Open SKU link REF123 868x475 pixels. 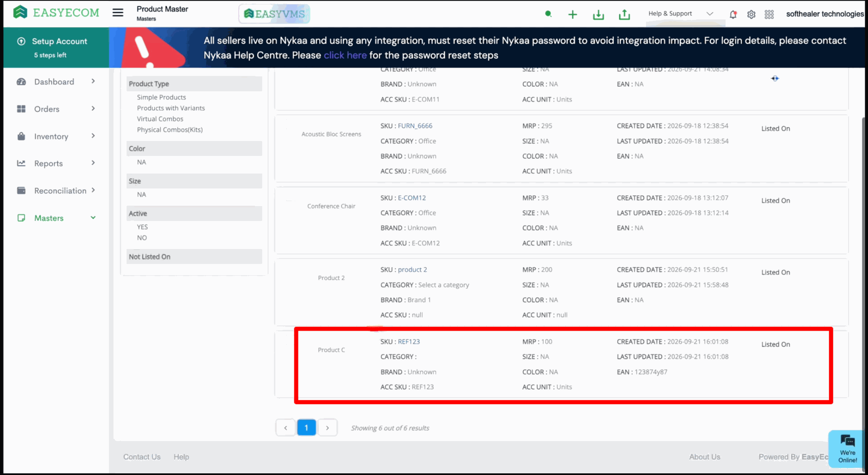pyautogui.click(x=409, y=342)
